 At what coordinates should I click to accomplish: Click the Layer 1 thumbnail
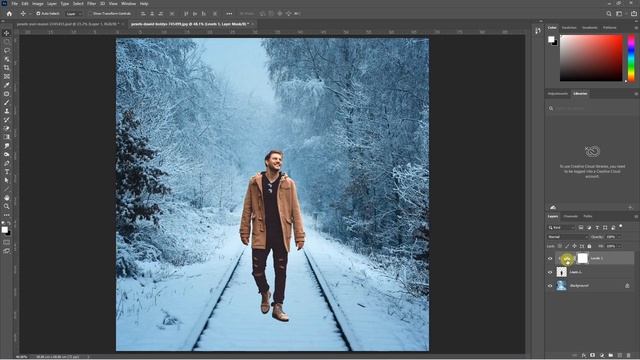point(562,272)
